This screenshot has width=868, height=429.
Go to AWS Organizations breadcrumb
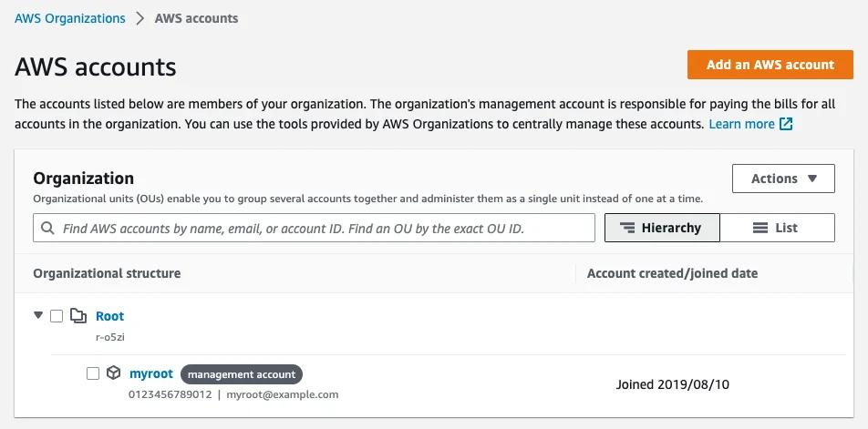click(70, 18)
